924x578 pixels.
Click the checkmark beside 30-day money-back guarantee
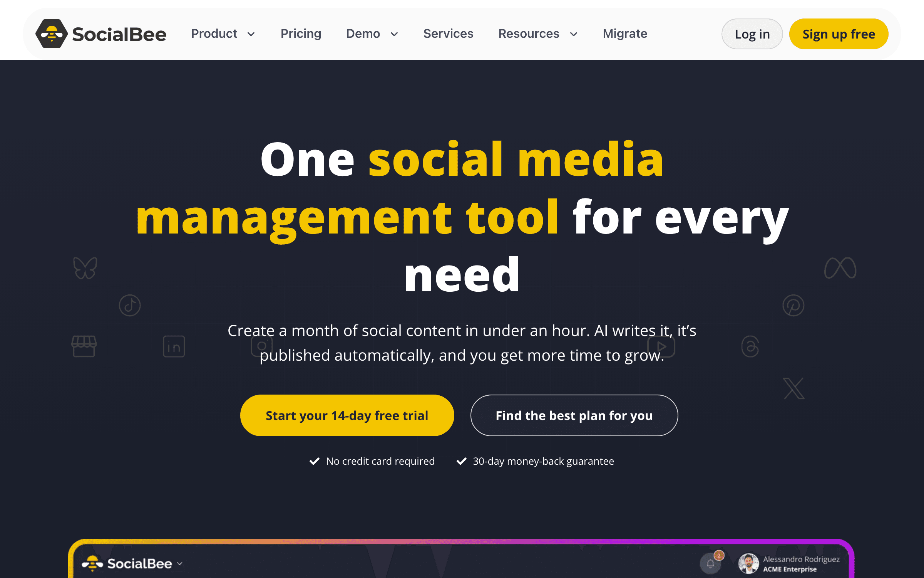[x=462, y=461]
